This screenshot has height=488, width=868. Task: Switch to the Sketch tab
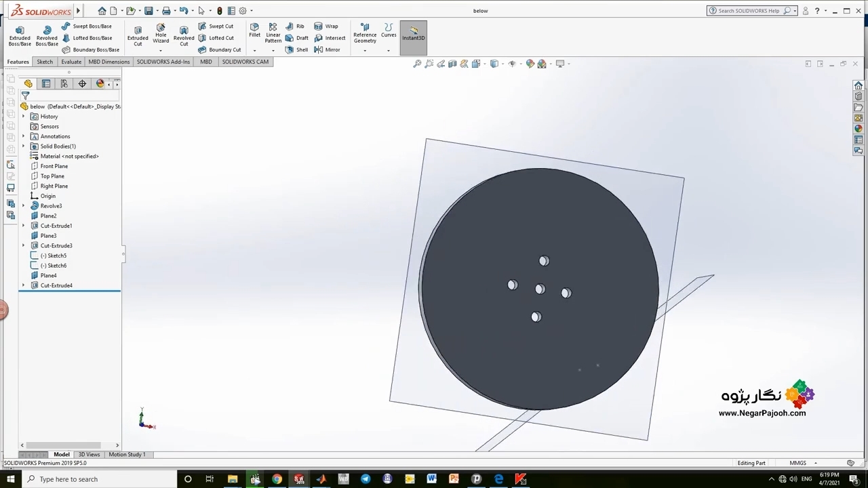(x=45, y=62)
